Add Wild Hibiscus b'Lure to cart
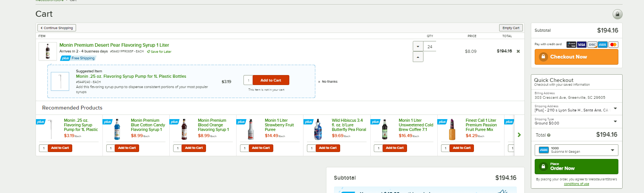 [328, 148]
